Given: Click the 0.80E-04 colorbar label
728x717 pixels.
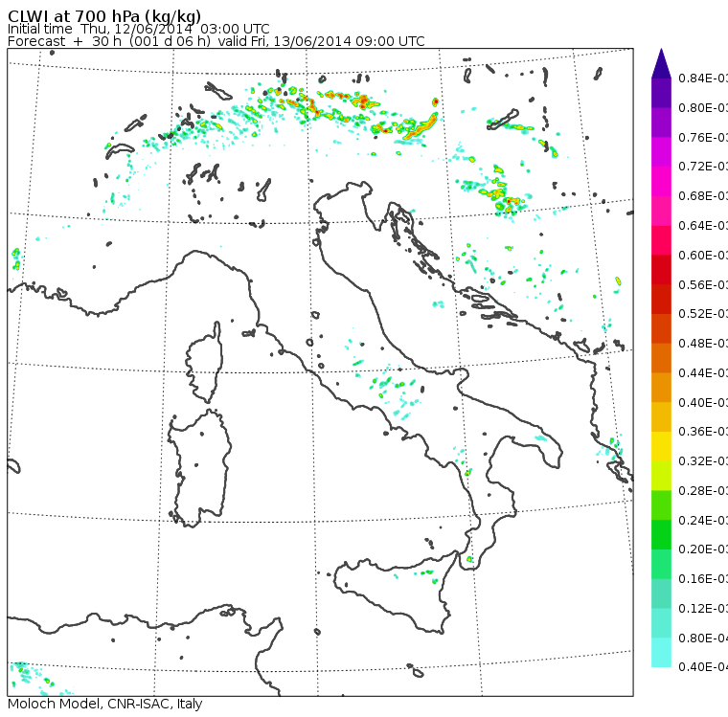Looking at the screenshot, I should tap(703, 639).
